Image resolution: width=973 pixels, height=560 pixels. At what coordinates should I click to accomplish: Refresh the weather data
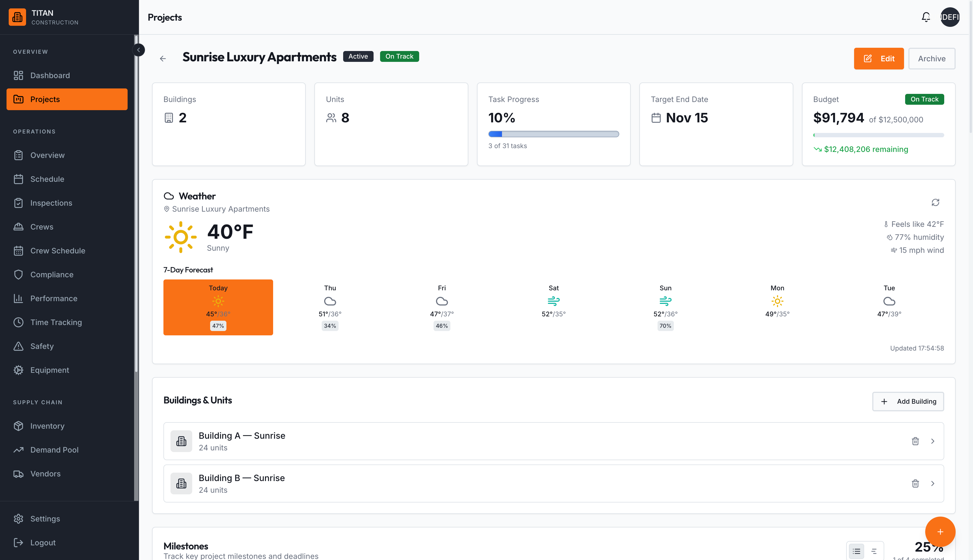935,202
